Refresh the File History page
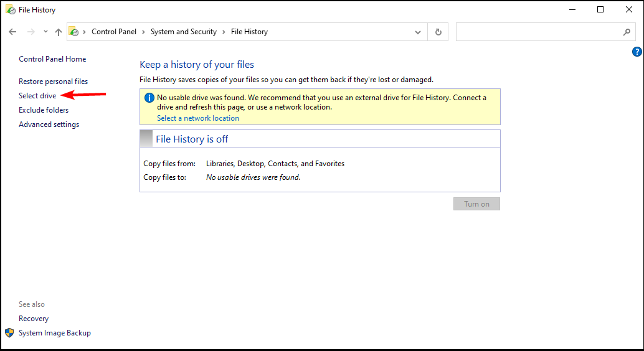Viewport: 644px width, 351px height. pyautogui.click(x=438, y=32)
